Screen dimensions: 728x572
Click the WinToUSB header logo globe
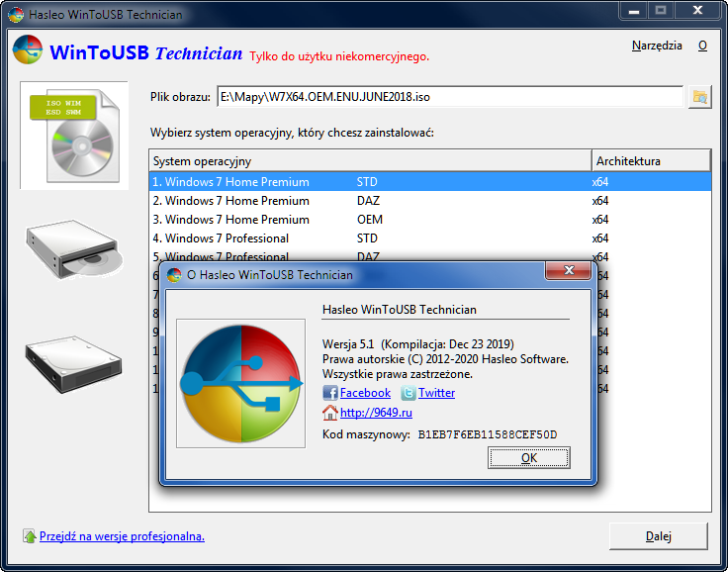(x=28, y=49)
